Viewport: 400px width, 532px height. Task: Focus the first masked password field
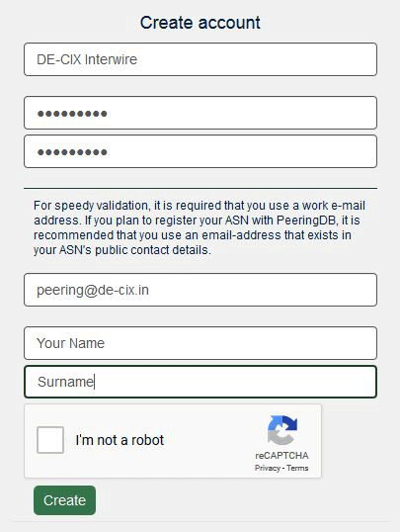(x=200, y=113)
